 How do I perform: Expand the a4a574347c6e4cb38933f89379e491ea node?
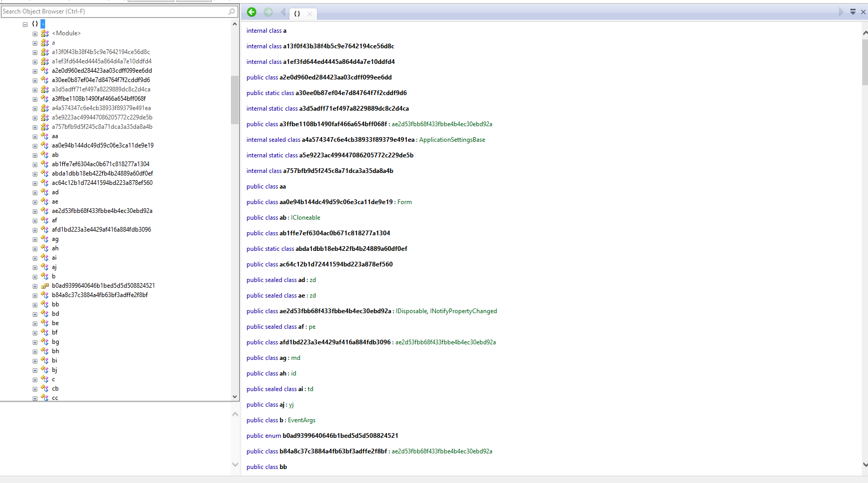(x=35, y=109)
